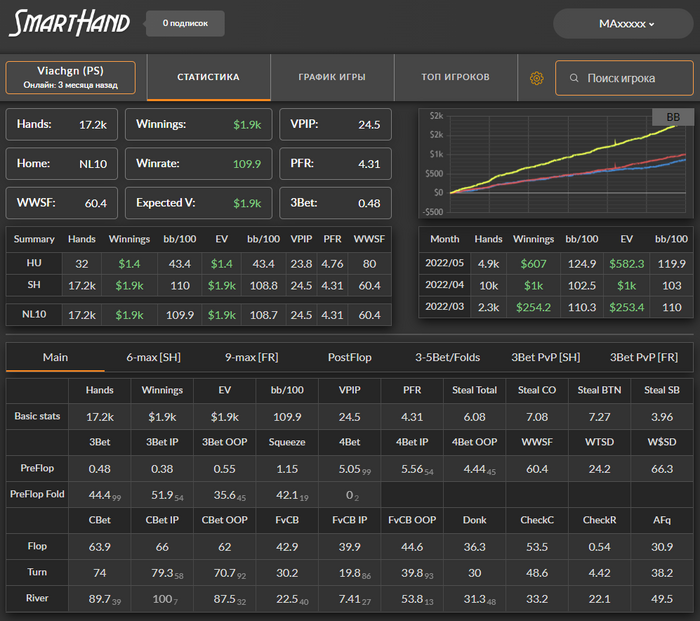
Task: Click the PreFlop row label
Action: [37, 468]
